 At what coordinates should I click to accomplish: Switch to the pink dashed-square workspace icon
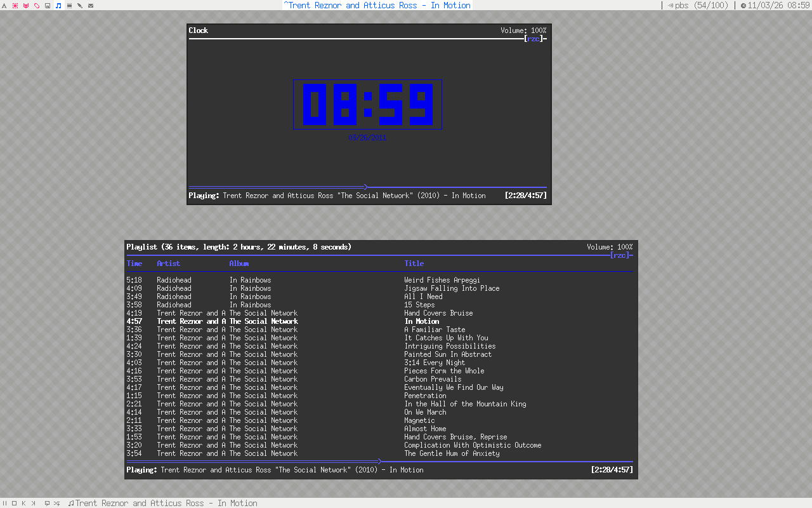[15, 6]
